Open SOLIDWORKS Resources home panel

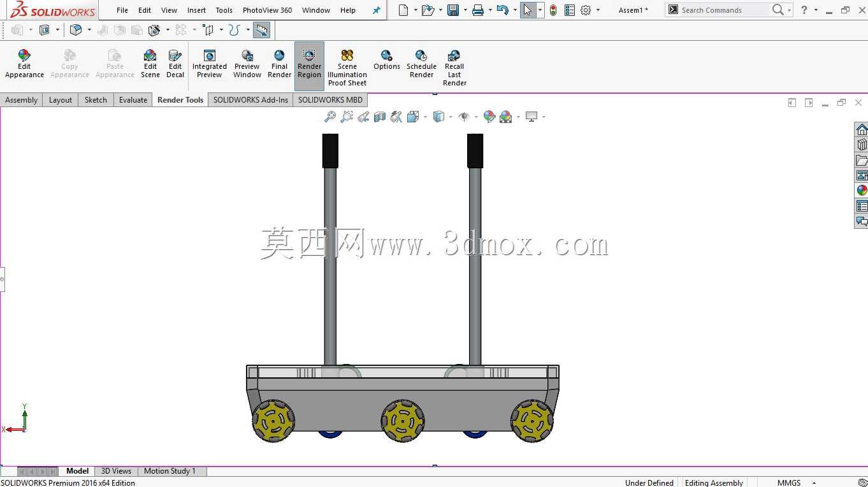click(x=862, y=130)
